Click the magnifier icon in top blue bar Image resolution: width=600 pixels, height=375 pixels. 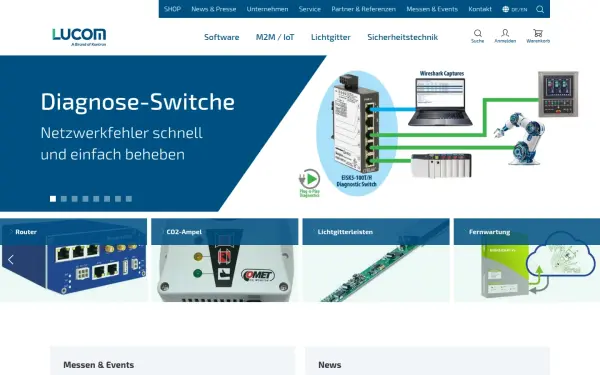(540, 9)
